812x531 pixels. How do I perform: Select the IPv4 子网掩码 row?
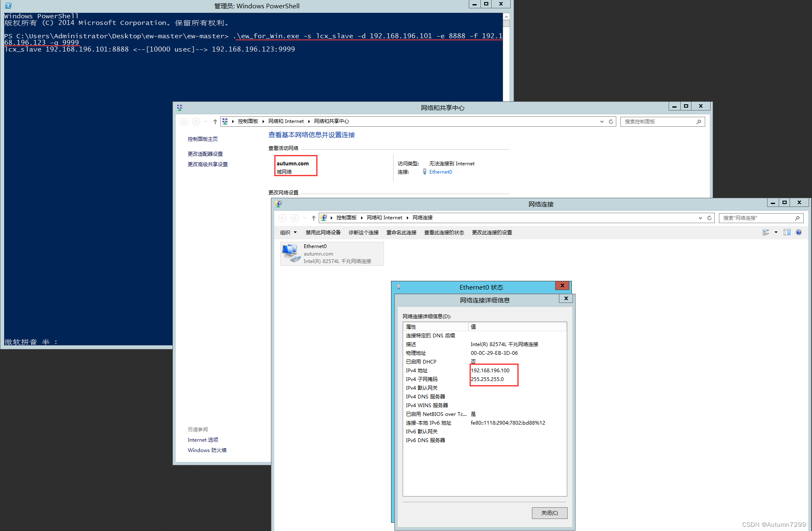coord(485,379)
